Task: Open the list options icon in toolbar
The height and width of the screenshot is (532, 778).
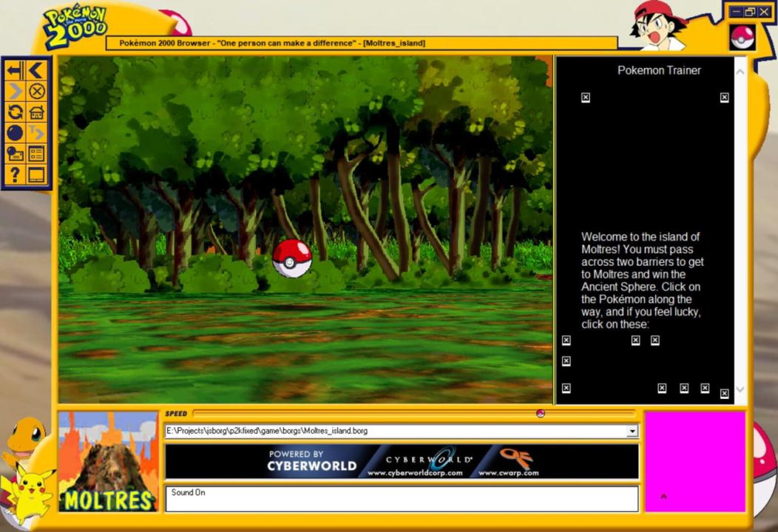Action: click(36, 154)
